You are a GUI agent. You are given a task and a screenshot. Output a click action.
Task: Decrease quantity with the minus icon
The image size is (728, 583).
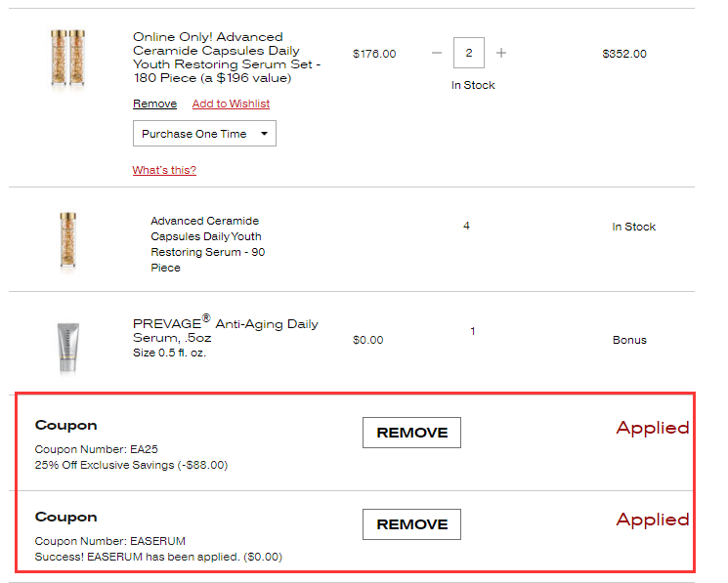pyautogui.click(x=437, y=53)
